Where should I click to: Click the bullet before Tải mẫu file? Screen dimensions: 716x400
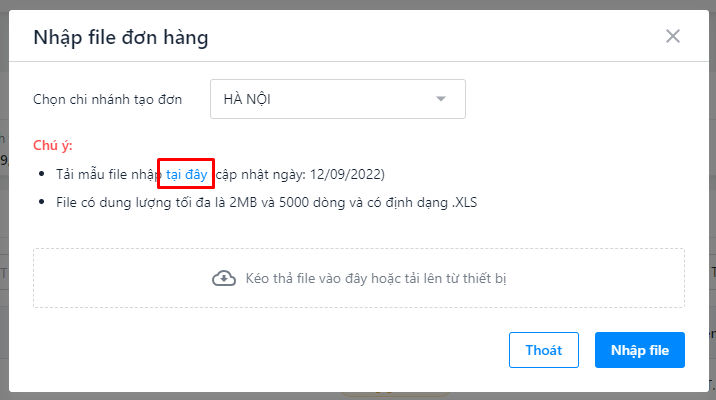(x=42, y=174)
